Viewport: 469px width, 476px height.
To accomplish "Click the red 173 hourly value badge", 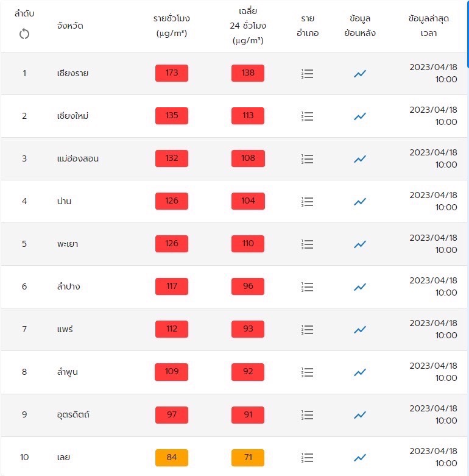I will pos(172,73).
